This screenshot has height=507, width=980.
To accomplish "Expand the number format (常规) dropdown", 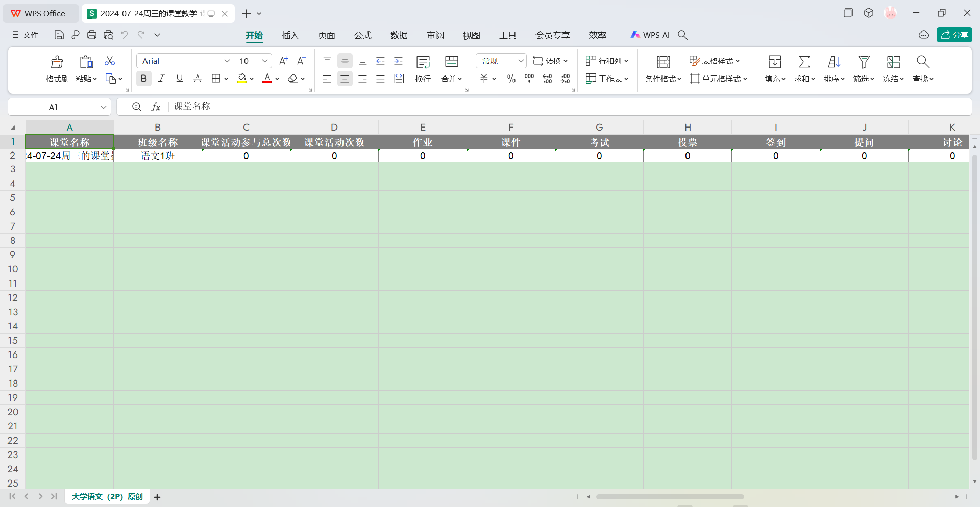I will pyautogui.click(x=520, y=61).
